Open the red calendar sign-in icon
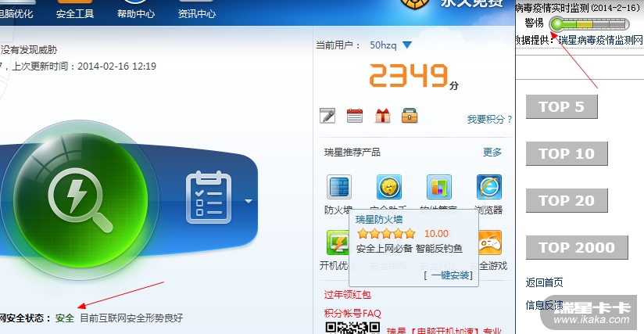This screenshot has width=644, height=334. point(355,116)
